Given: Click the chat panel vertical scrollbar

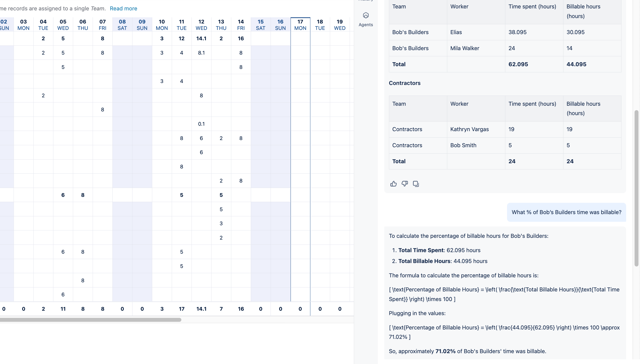Looking at the screenshot, I should click(x=636, y=187).
